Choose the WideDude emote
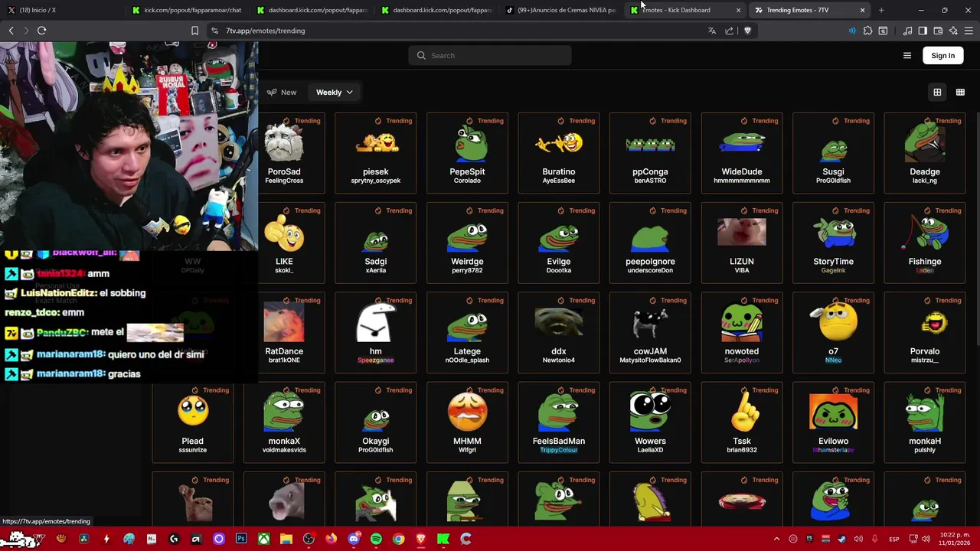The width and height of the screenshot is (980, 551). coord(742,152)
